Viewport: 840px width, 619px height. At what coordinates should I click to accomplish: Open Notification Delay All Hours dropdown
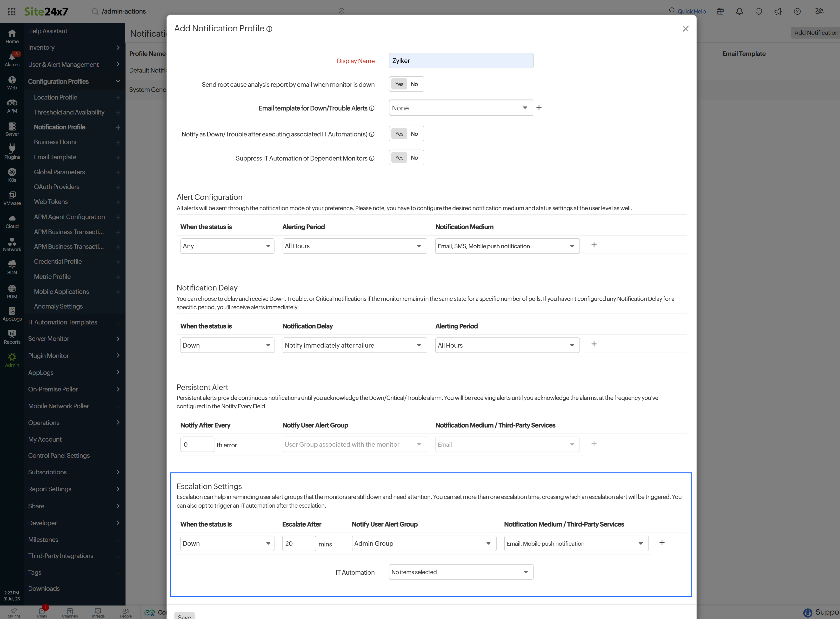point(507,345)
